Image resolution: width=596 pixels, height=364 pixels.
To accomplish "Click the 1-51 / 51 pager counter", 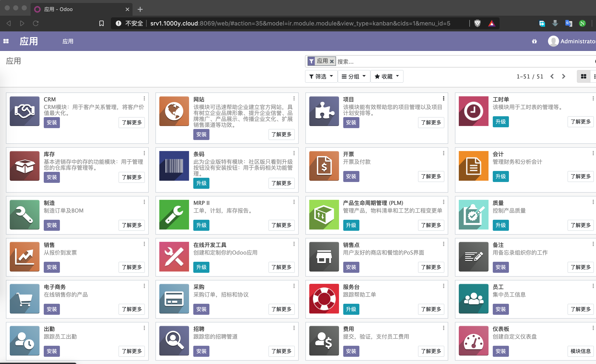I will (530, 77).
